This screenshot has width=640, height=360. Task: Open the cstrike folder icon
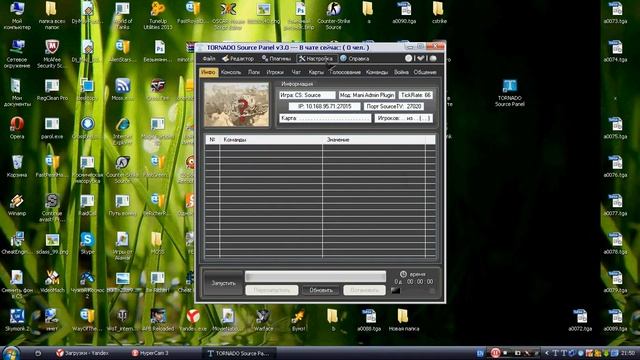[439, 12]
